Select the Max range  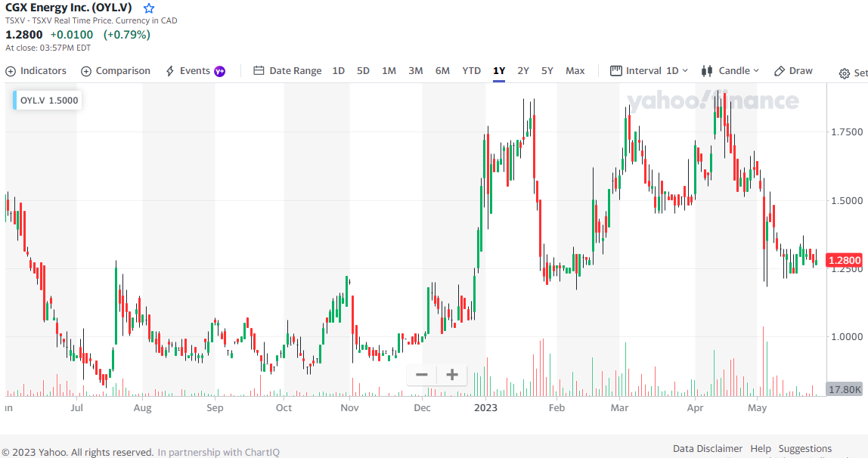coord(575,71)
